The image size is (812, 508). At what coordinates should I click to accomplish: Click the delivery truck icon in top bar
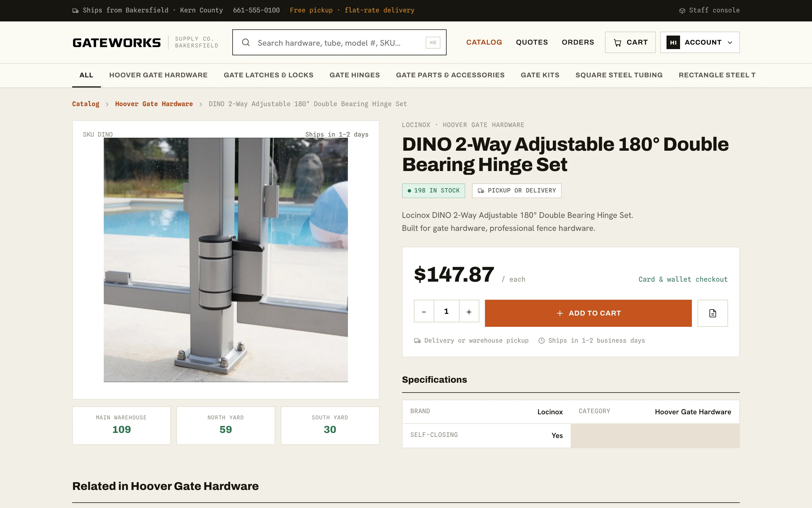click(76, 11)
